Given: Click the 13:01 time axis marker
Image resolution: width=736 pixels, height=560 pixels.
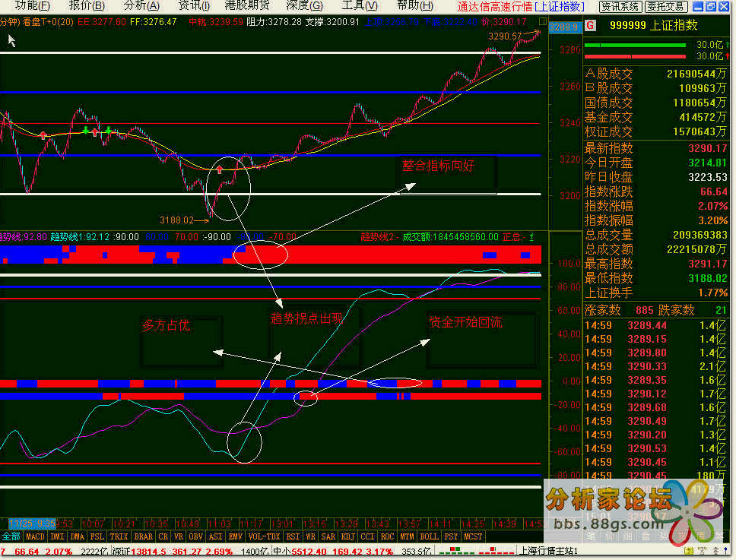Looking at the screenshot, I should (x=282, y=524).
